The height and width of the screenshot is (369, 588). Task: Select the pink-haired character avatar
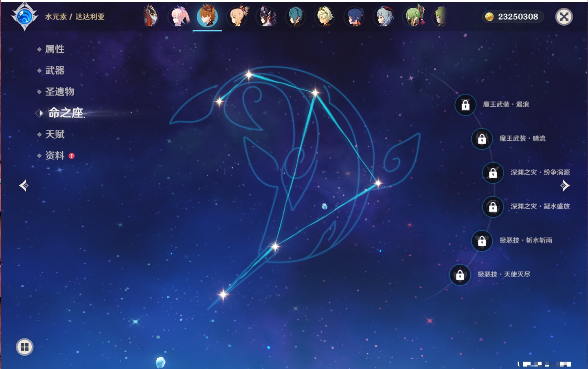tap(180, 17)
